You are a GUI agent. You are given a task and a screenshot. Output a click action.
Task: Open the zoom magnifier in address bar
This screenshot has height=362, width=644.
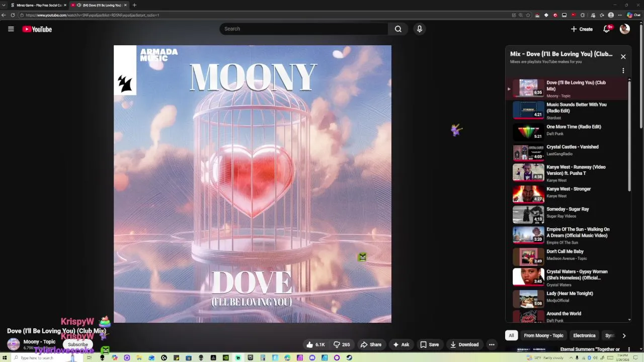[x=521, y=15]
